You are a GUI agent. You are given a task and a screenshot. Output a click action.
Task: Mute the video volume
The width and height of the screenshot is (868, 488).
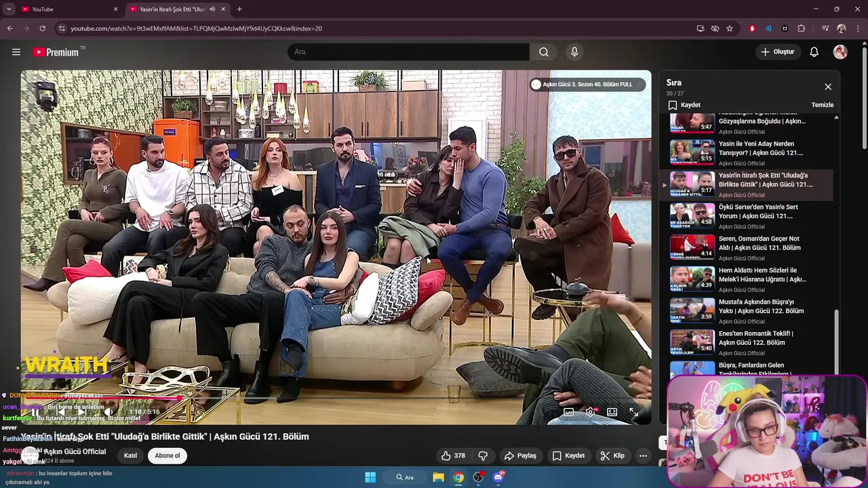click(x=108, y=411)
